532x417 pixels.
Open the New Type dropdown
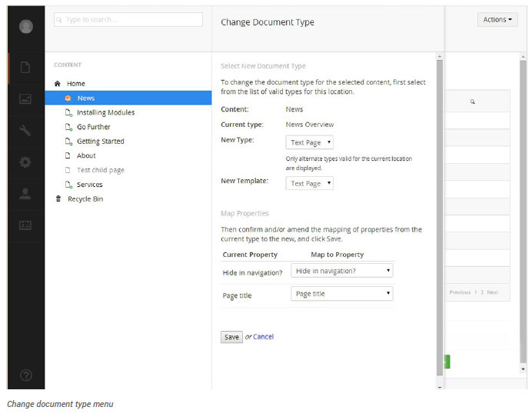pos(309,142)
